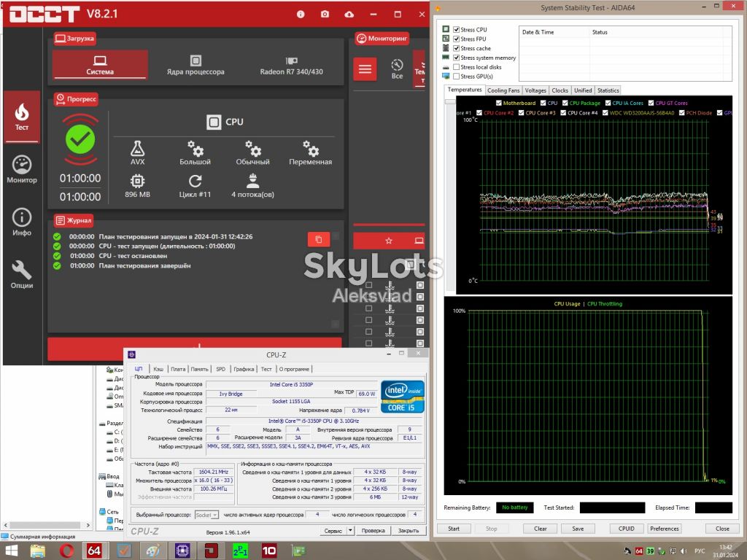Open the Opera browser from taskbar

pos(66,551)
